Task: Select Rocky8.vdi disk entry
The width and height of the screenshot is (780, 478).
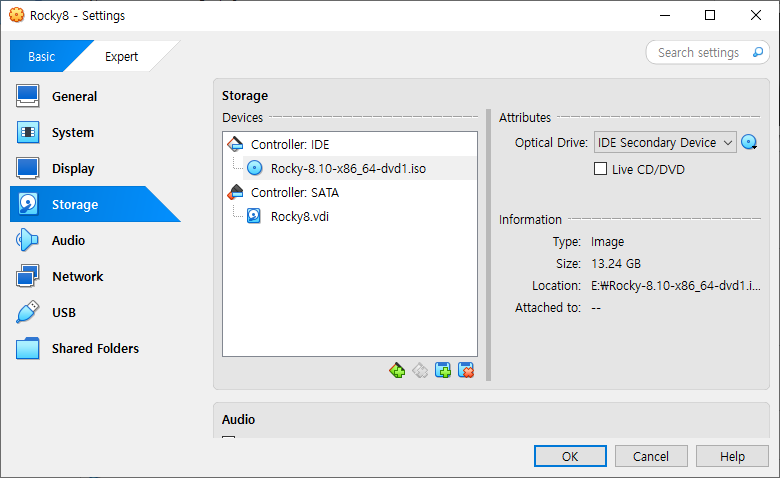Action: [x=359, y=216]
